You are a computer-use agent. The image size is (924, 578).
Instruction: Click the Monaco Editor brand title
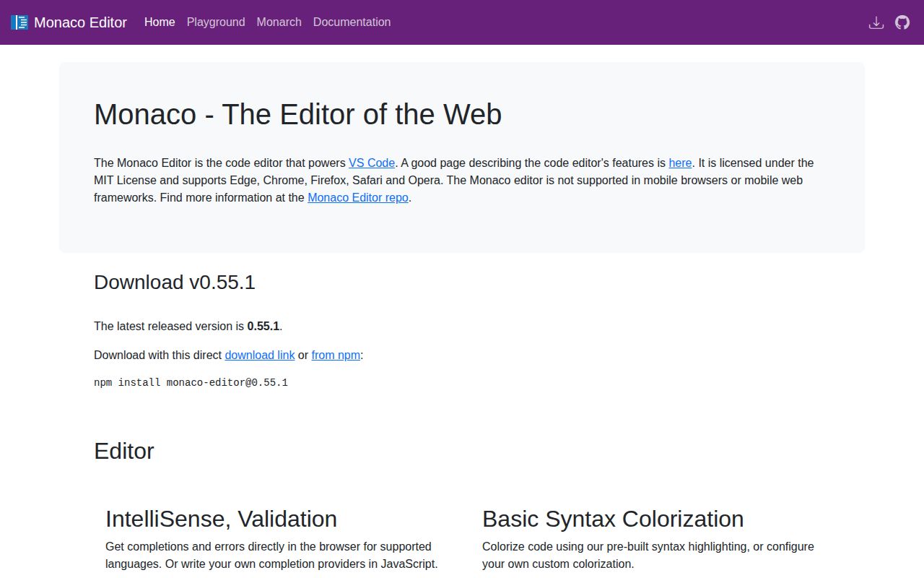tap(80, 22)
